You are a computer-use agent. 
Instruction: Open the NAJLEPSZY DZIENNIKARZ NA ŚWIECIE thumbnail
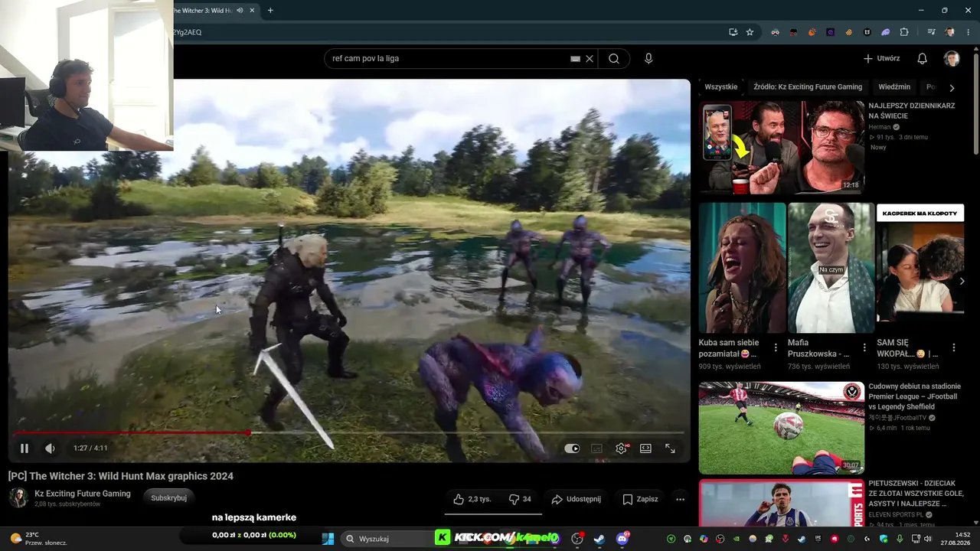(782, 147)
